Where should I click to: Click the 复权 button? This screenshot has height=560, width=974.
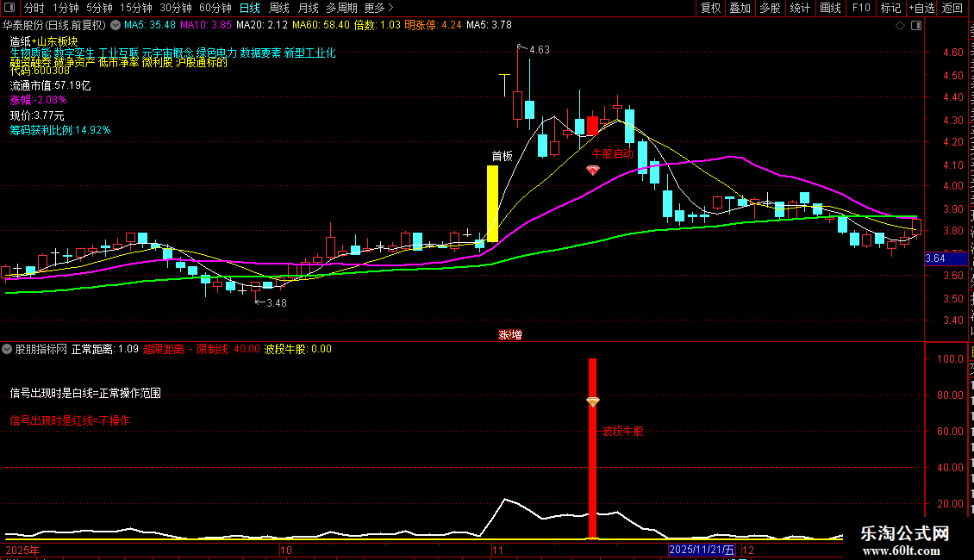pyautogui.click(x=710, y=8)
